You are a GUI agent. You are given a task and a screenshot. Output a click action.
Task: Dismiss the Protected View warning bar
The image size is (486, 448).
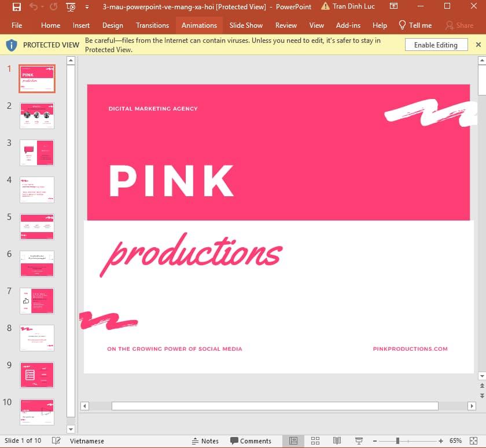478,45
